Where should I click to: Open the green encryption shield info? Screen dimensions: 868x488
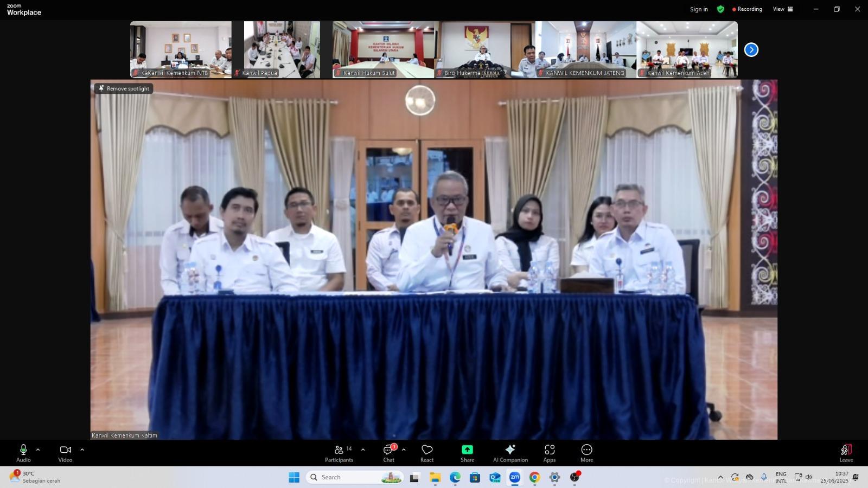720,9
